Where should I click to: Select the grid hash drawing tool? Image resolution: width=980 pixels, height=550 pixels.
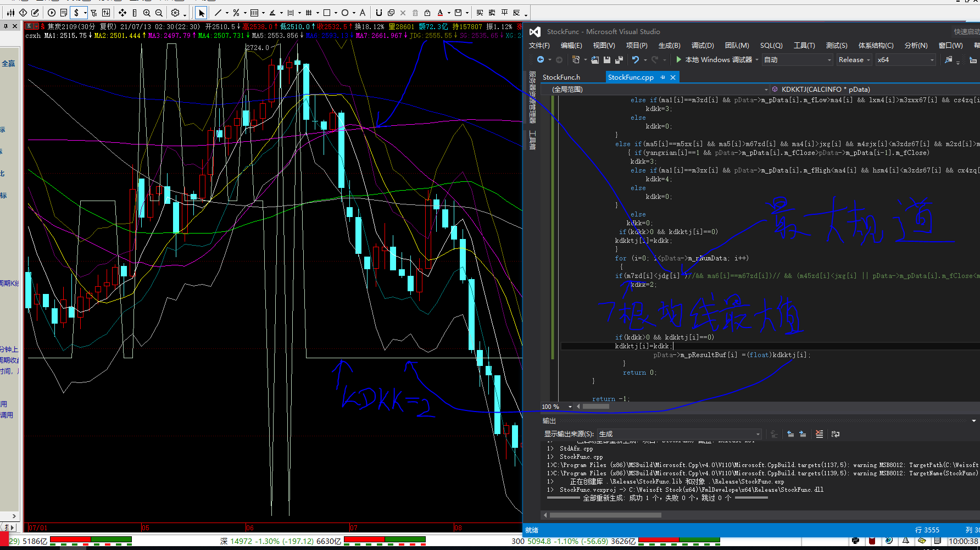click(309, 13)
